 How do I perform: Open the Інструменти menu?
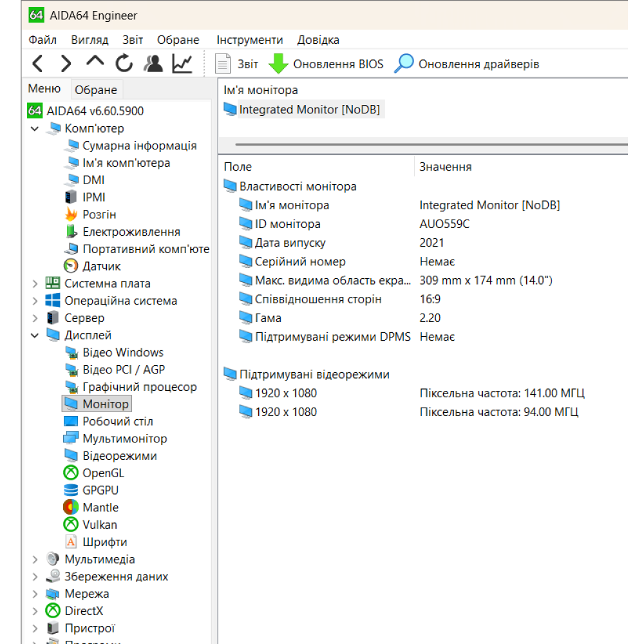tap(249, 40)
